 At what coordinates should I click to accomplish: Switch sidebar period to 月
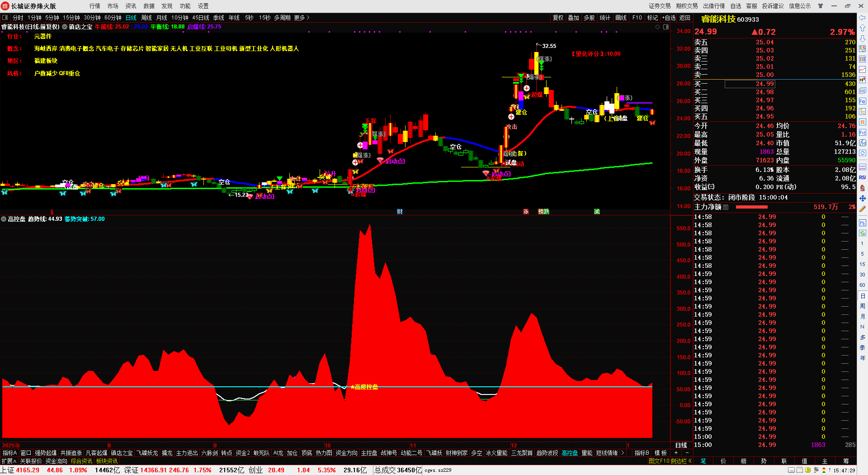[863, 317]
